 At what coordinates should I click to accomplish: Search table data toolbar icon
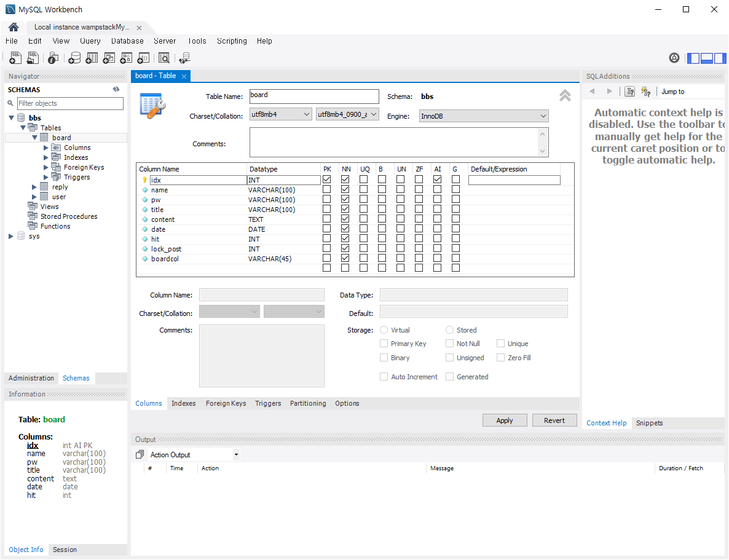tap(164, 58)
